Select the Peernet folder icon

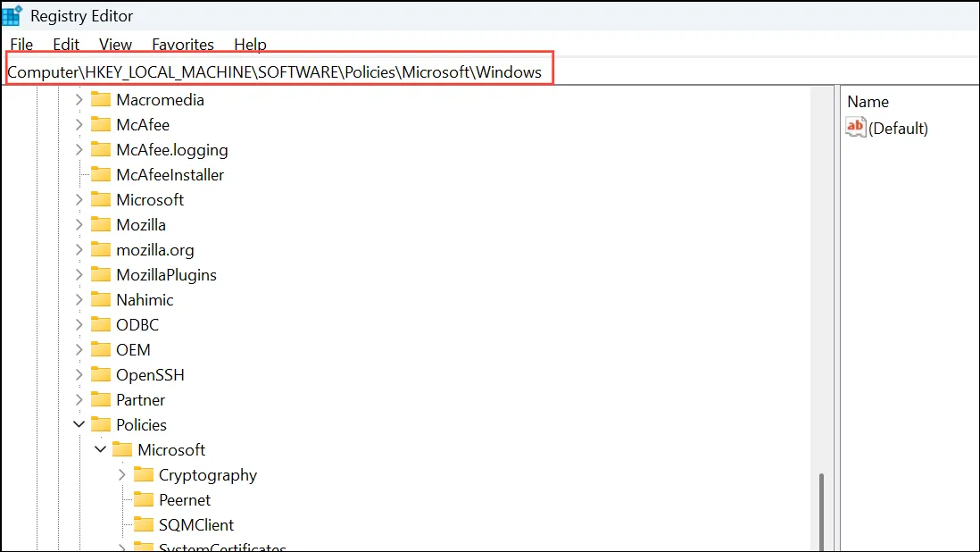[144, 499]
